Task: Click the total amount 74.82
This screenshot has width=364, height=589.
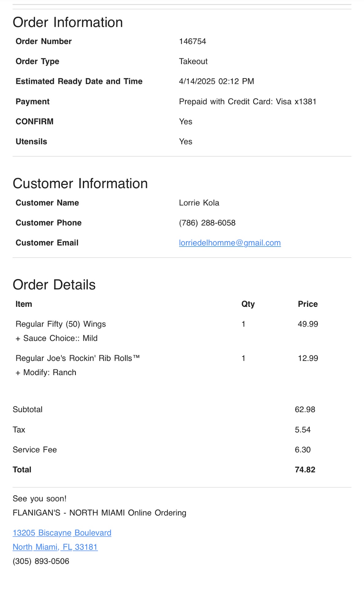Action: tap(305, 470)
